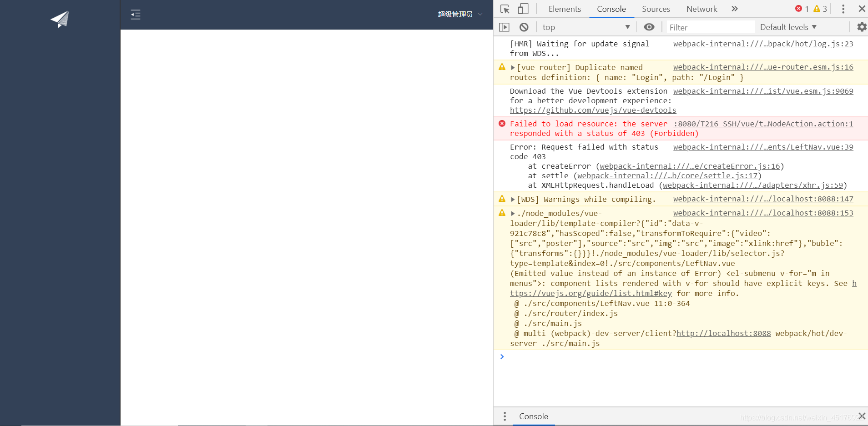Screen dimensions: 868x426
Task: Click the yellow warning count badge
Action: (x=820, y=9)
